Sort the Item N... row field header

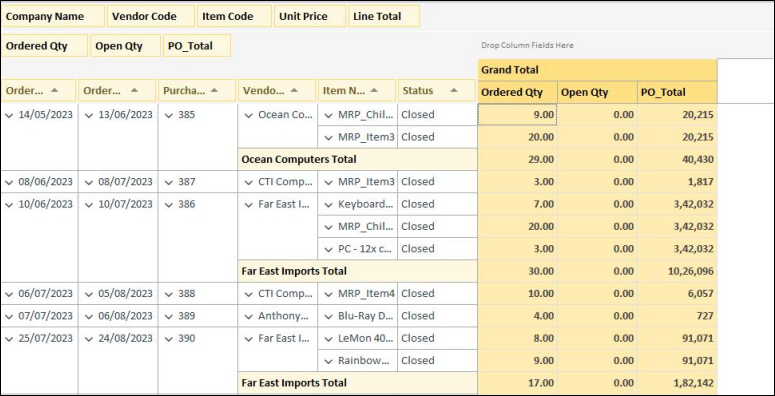357,90
